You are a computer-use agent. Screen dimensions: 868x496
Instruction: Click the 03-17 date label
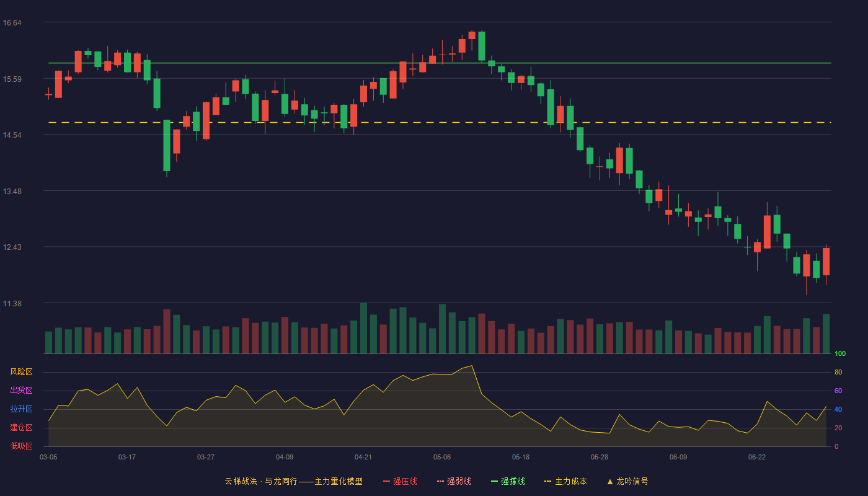point(127,457)
